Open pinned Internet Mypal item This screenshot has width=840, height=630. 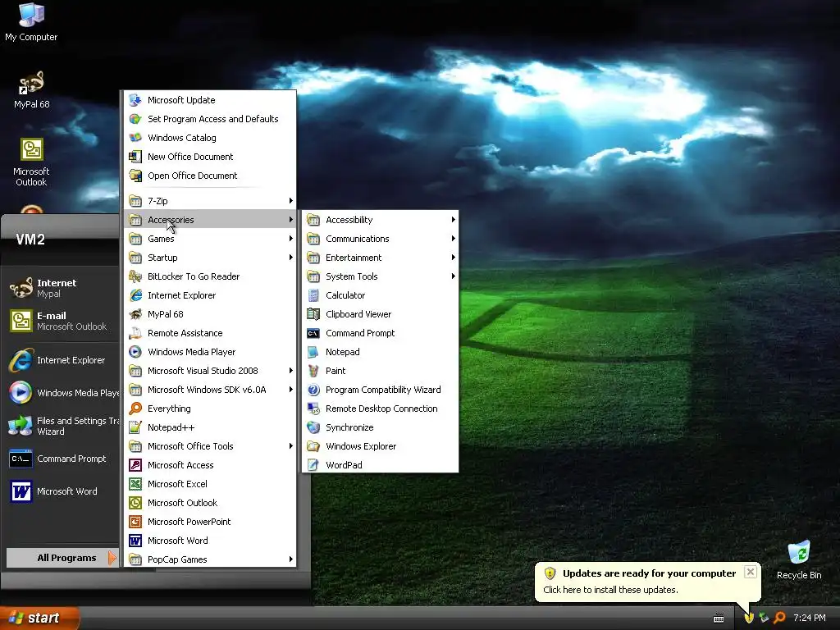click(x=63, y=288)
